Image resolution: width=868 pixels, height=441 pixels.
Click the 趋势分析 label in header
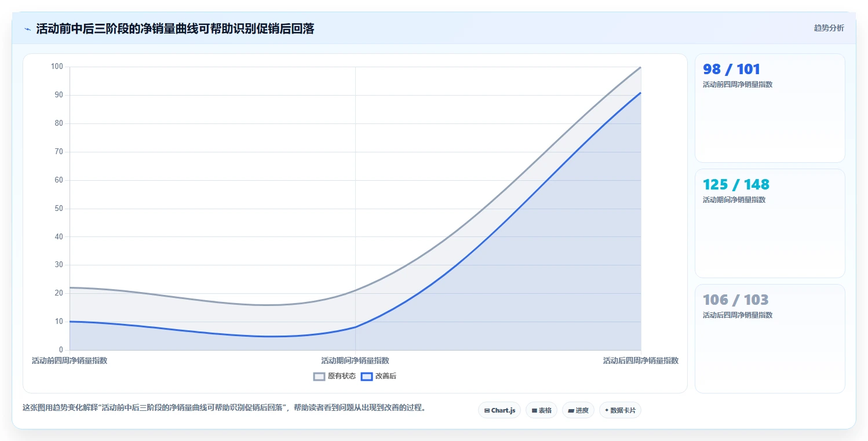click(829, 28)
